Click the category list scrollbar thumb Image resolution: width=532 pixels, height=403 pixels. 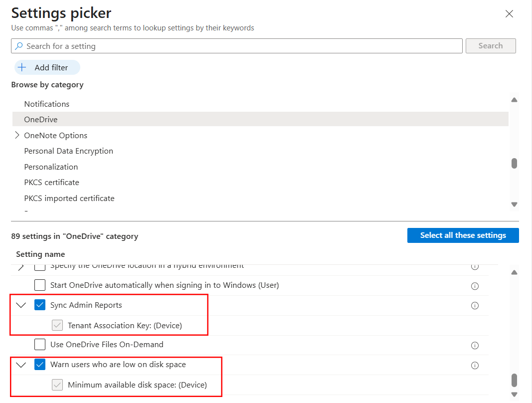515,163
